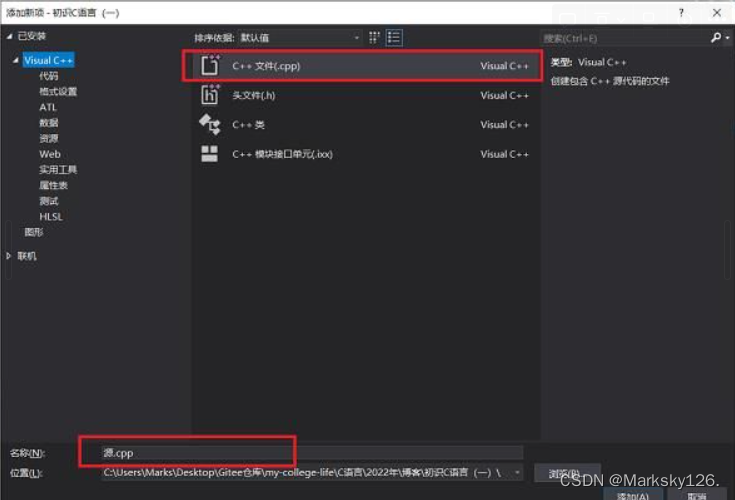Screen dimensions: 735x500
Task: Click 联机 label in tree
Action: tap(27, 256)
